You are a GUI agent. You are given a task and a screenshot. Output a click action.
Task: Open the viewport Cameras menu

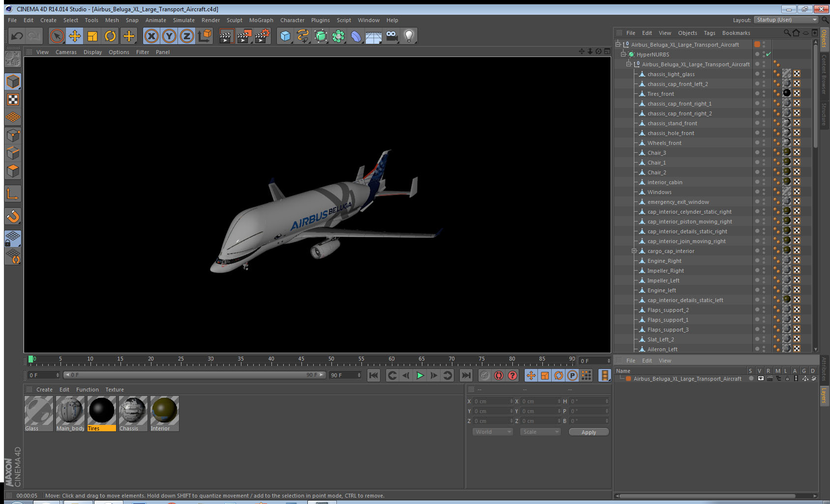coord(66,52)
